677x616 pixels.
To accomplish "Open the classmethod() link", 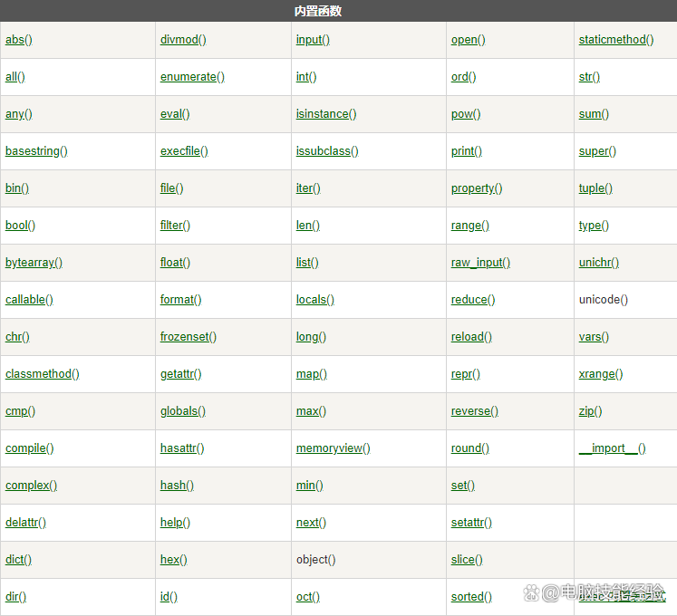I will coord(42,374).
